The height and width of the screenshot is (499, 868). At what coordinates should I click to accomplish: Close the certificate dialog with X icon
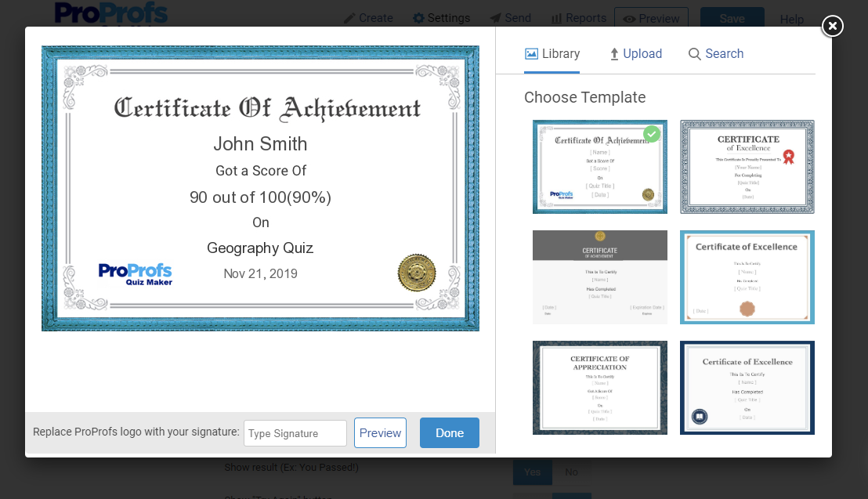tap(832, 26)
